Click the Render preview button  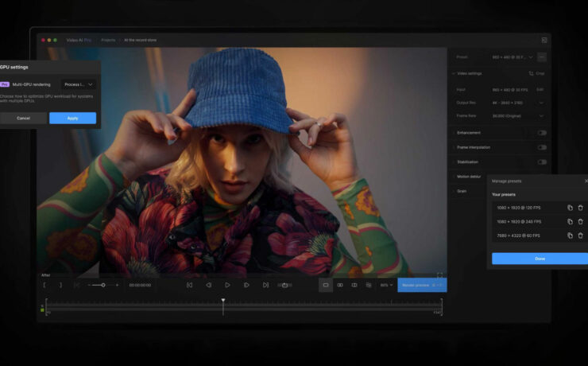(422, 285)
